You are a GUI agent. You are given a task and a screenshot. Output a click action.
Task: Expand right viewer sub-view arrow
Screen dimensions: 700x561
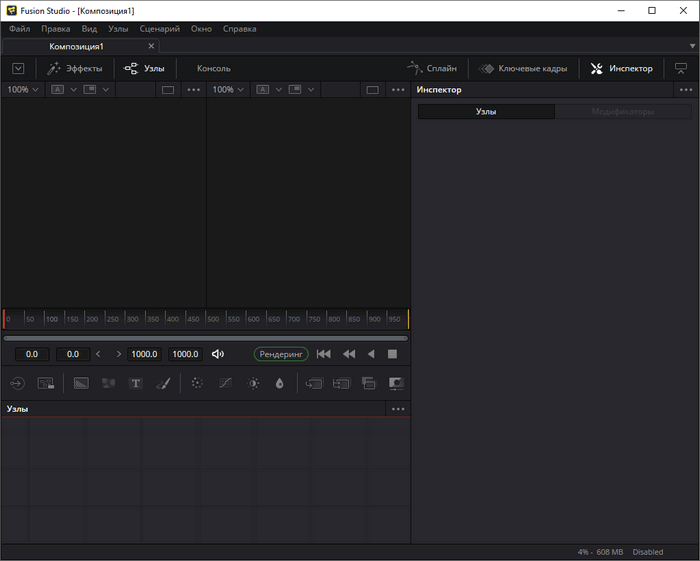coord(311,90)
